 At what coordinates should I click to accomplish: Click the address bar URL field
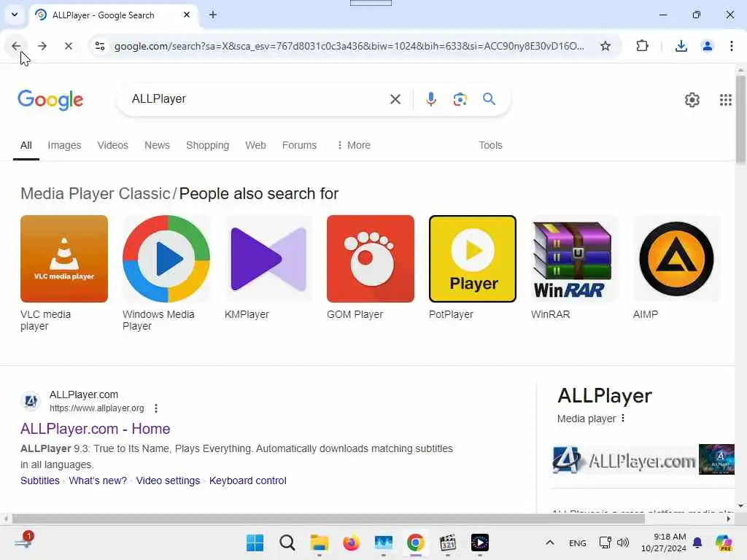[x=349, y=46]
